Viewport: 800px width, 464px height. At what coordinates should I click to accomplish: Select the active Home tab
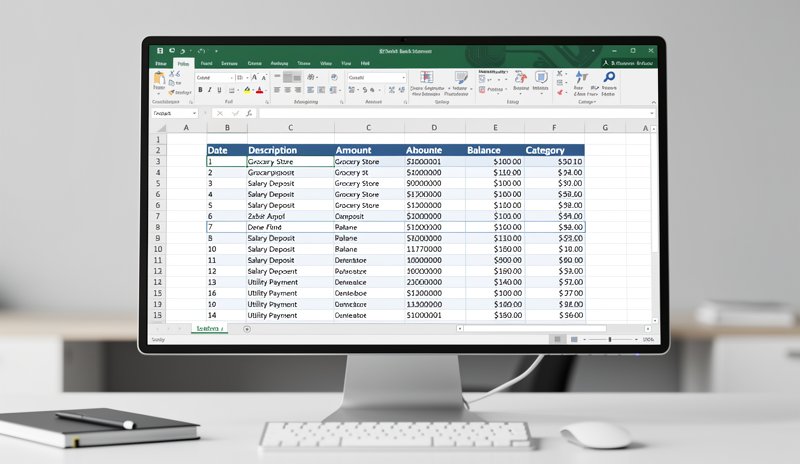(183, 63)
